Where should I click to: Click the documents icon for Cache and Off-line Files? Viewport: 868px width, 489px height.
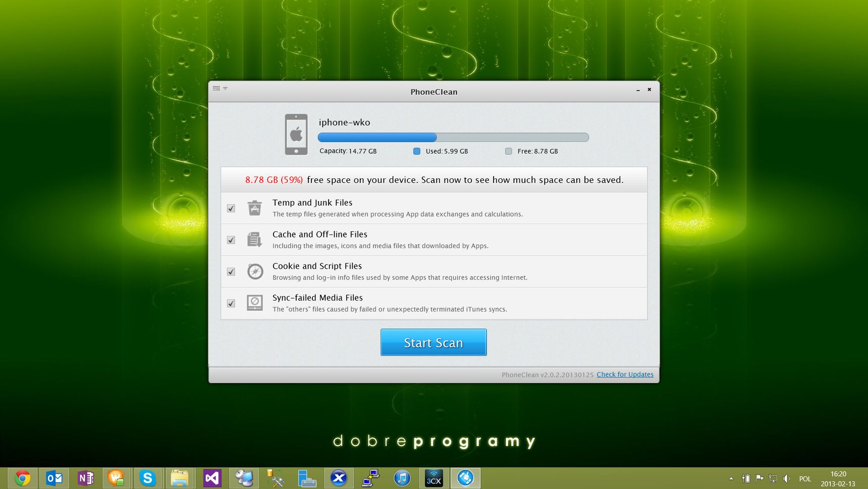pyautogui.click(x=255, y=239)
